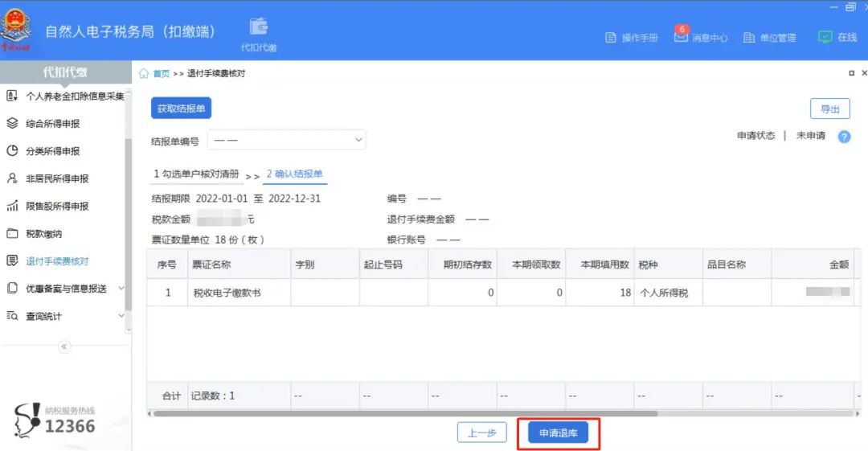Screen dimensions: 868x451
Task: Open 单位管理 building icon
Action: click(x=749, y=38)
